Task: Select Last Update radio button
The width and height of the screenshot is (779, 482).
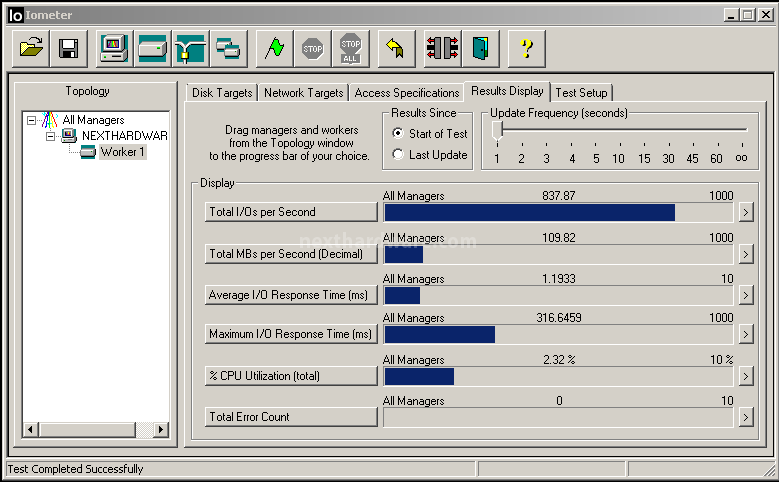Action: pos(397,154)
